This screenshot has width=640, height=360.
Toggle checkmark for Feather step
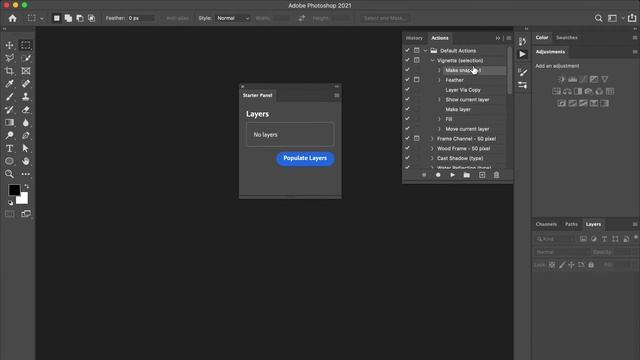pyautogui.click(x=407, y=80)
